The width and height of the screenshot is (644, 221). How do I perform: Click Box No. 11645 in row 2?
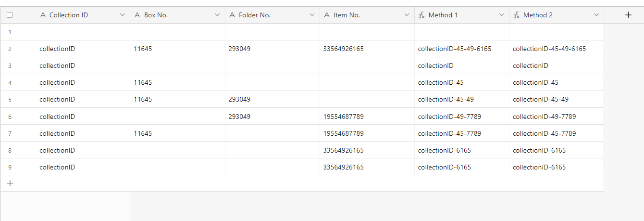click(143, 49)
